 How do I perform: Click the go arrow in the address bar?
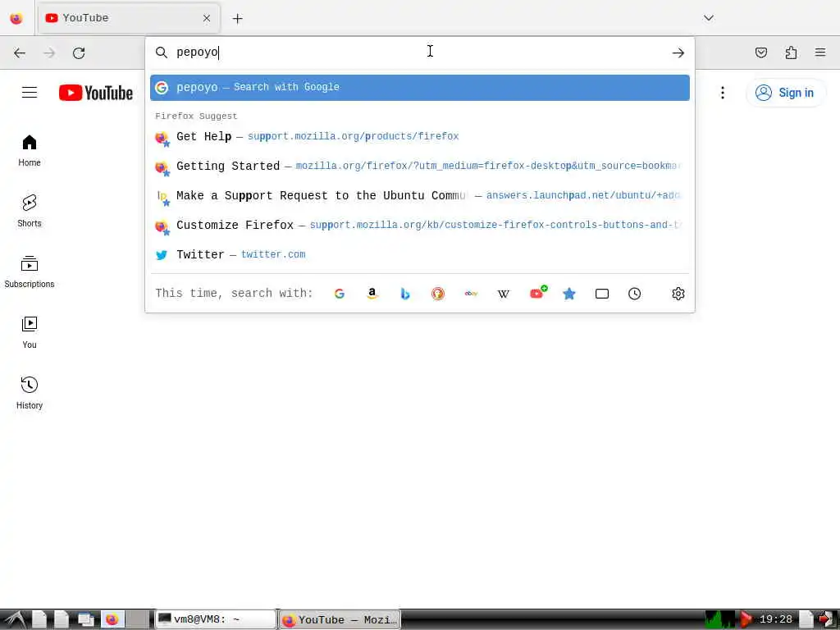pyautogui.click(x=678, y=52)
